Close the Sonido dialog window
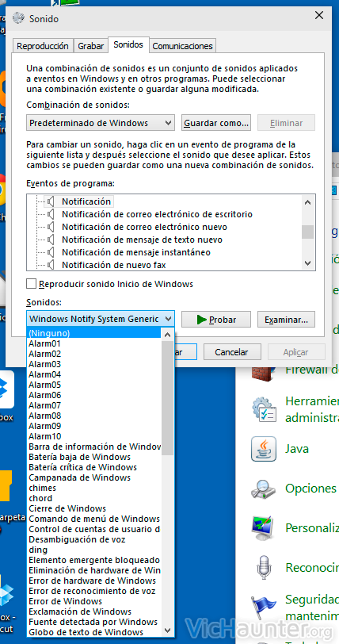 319,16
